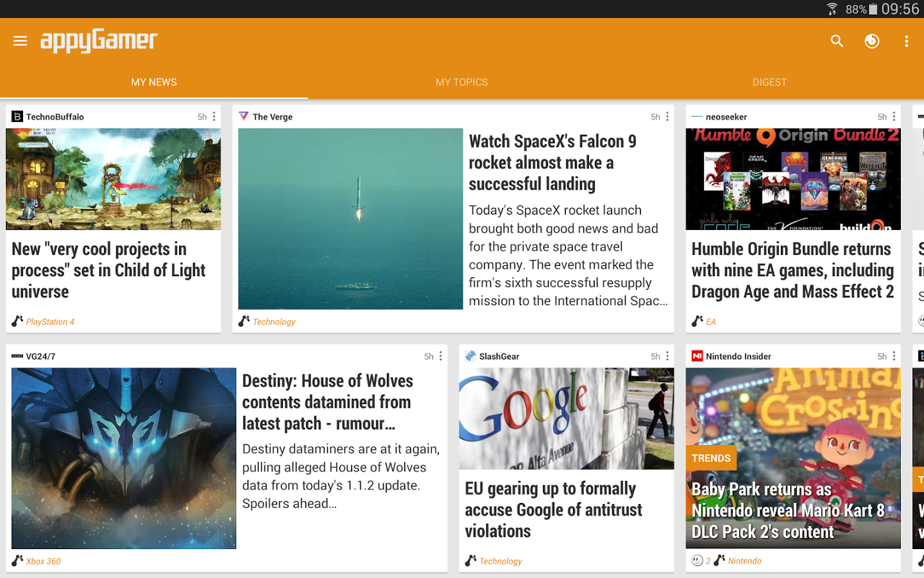924x578 pixels.
Task: Open the Google sign article image
Action: (x=567, y=419)
